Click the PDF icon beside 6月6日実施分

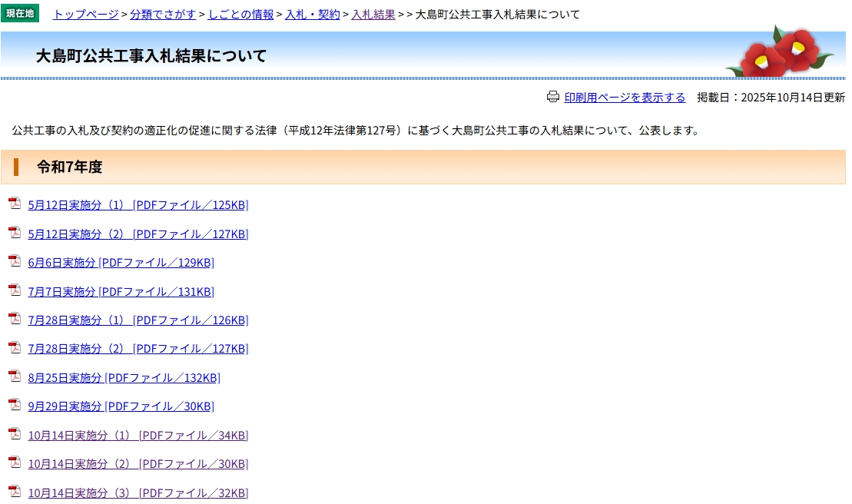pyautogui.click(x=15, y=261)
